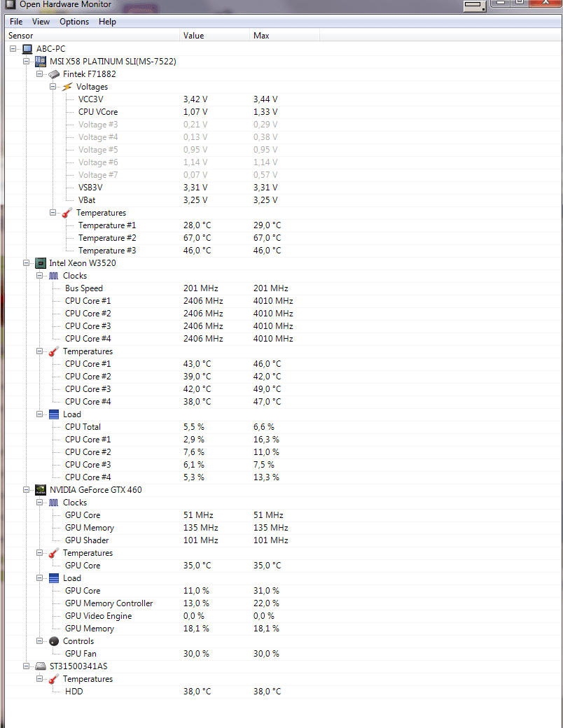This screenshot has height=728, width=563.
Task: Click the Intel Xeon W3520 CPU icon
Action: click(41, 263)
